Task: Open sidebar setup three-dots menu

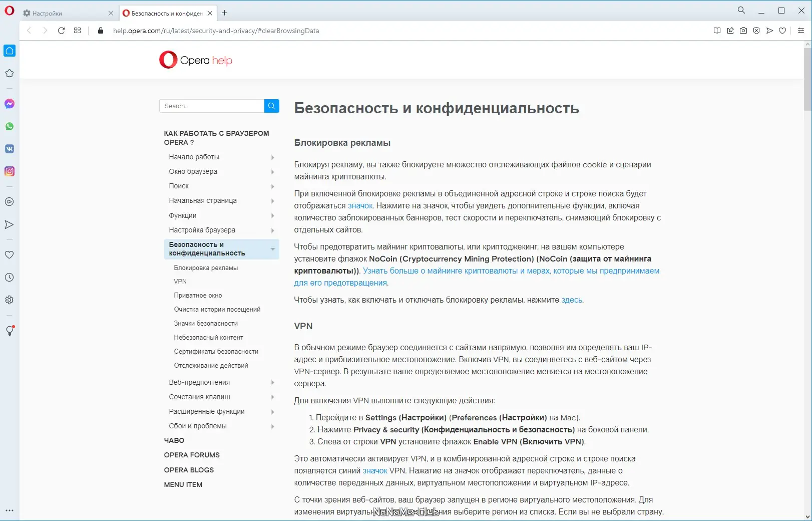Action: [x=10, y=510]
